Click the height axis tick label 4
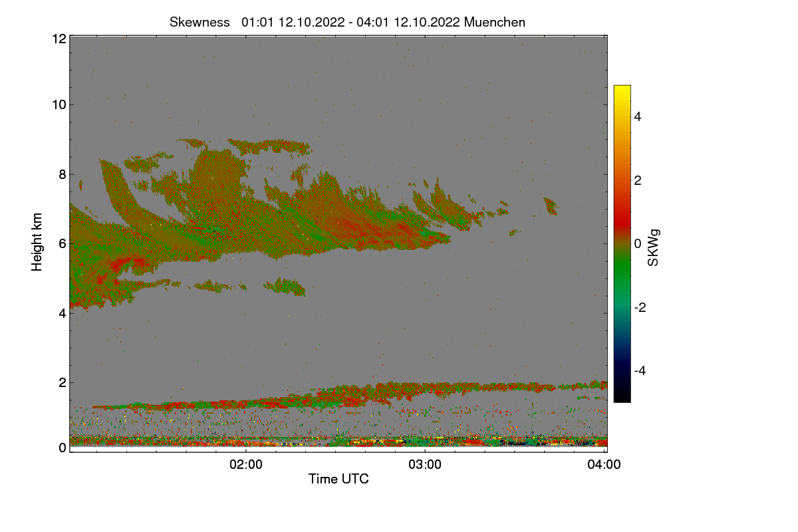 61,313
